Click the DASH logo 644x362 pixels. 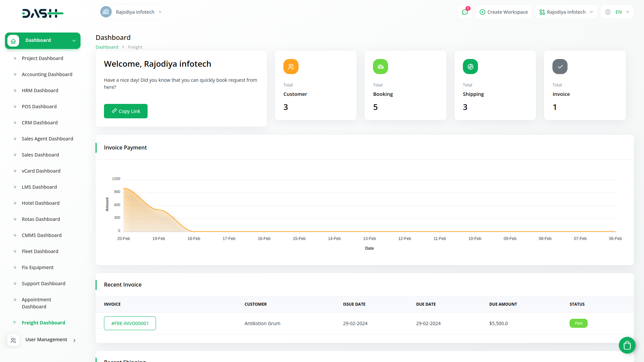pyautogui.click(x=43, y=13)
